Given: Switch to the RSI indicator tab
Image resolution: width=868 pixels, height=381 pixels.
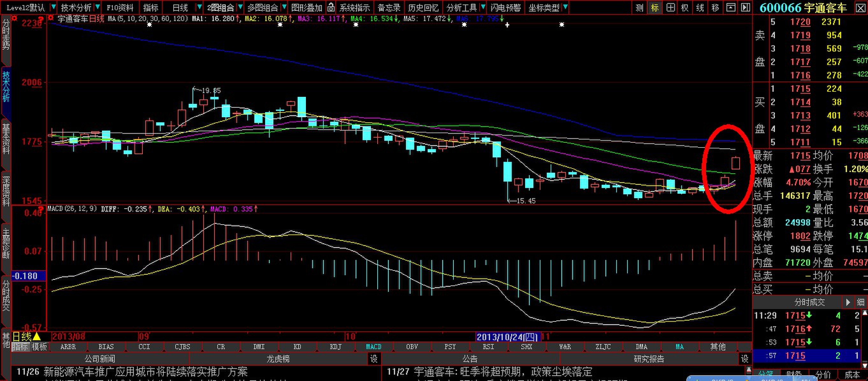Looking at the screenshot, I should (488, 347).
